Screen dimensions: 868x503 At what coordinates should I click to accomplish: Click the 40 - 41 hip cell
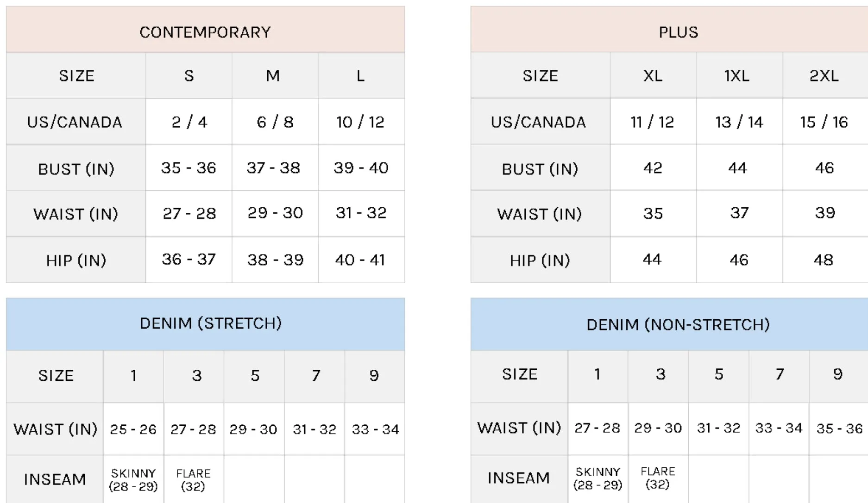click(x=361, y=260)
